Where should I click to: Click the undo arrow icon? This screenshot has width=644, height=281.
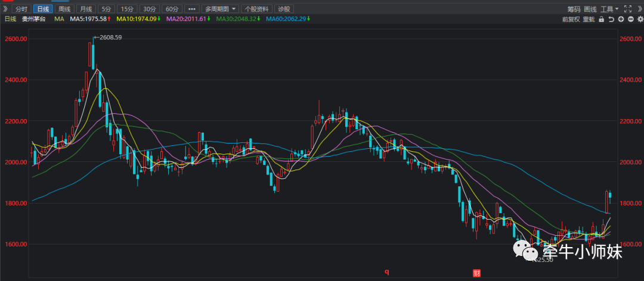click(612, 19)
